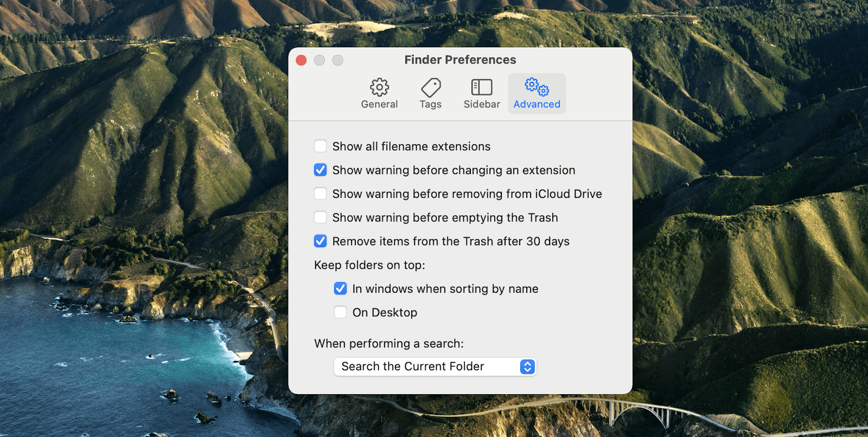Click the 'When performing a search:' label
The height and width of the screenshot is (437, 868).
tap(389, 344)
